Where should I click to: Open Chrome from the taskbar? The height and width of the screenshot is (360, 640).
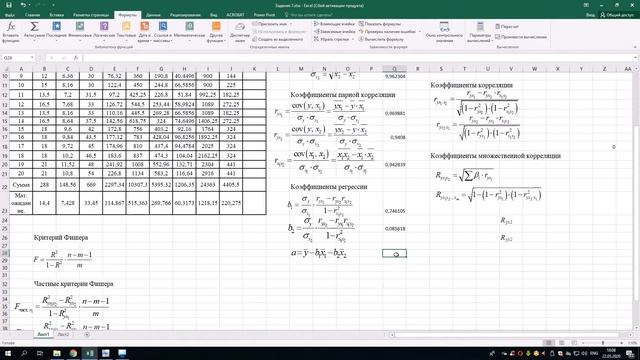pos(73,353)
